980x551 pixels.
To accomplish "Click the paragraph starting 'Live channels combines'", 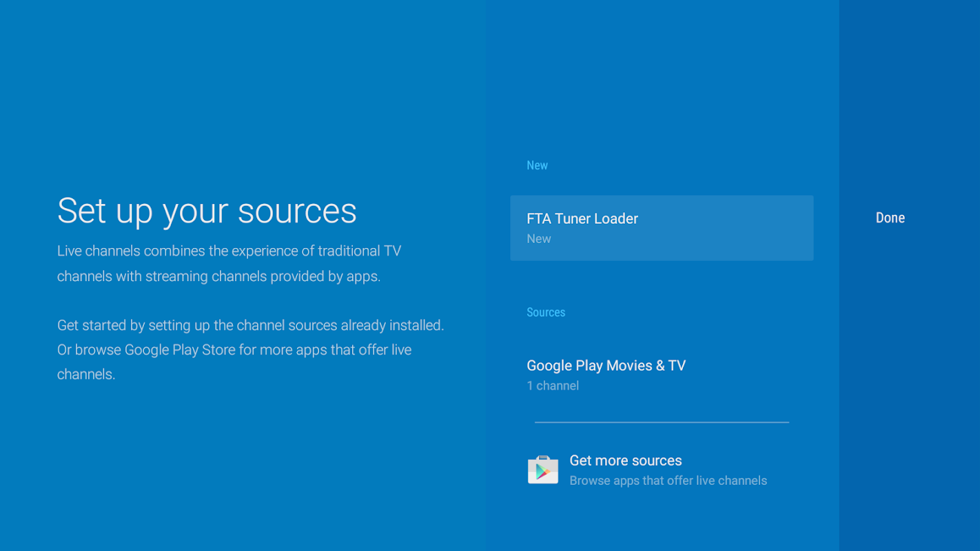I will coord(229,263).
